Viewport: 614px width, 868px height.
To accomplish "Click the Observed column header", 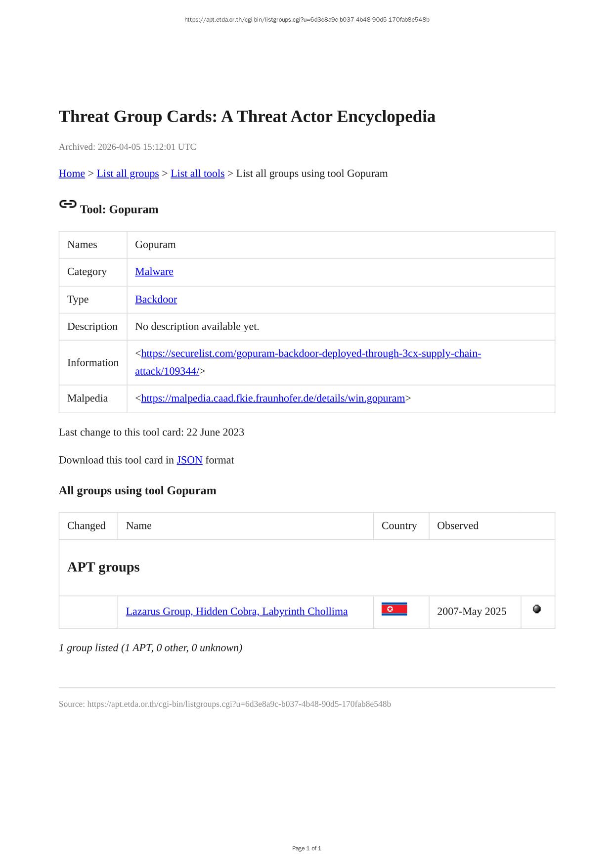I will pos(457,525).
